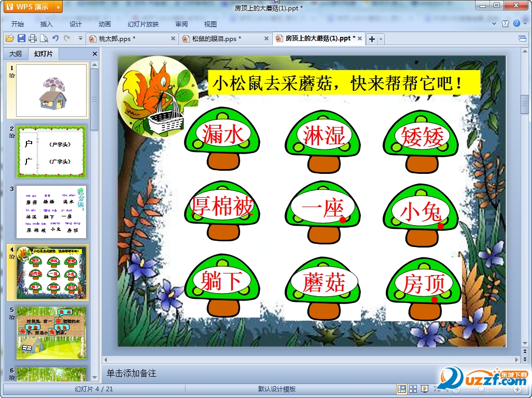Click the 躺下 mushroom on the slide
532x398 pixels.
point(222,285)
